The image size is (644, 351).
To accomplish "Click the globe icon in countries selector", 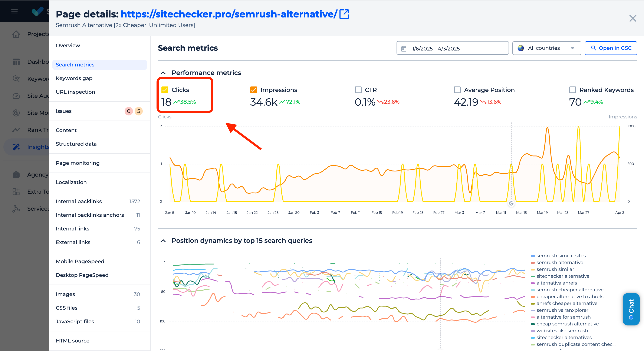I will (521, 48).
